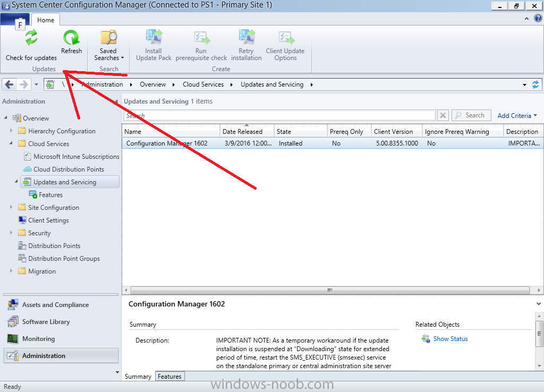This screenshot has width=544, height=392.
Task: Sort by the Date Released column header
Action: point(246,132)
